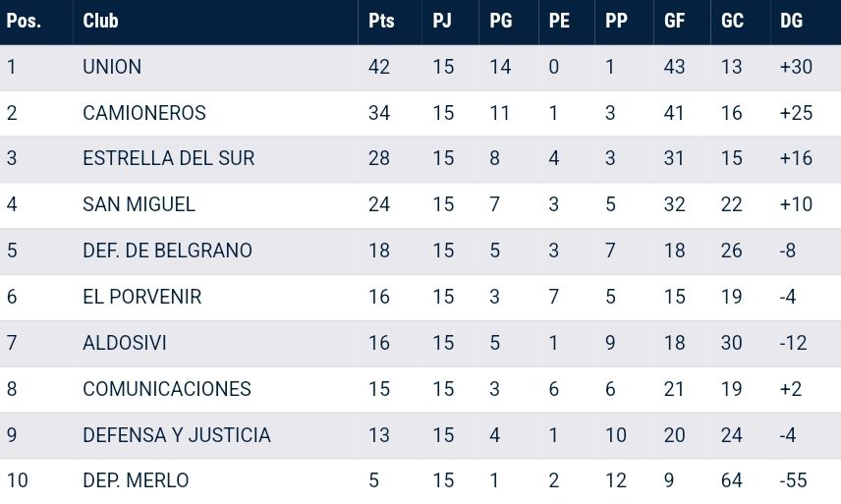The image size is (841, 504).
Task: Open DEF. DE BELGRANO team row
Action: pyautogui.click(x=420, y=251)
